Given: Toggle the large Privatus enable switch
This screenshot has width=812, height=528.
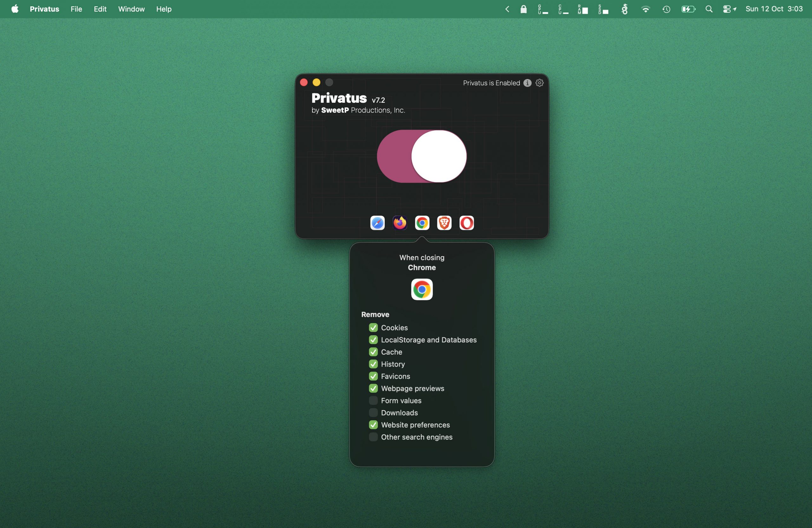Looking at the screenshot, I should tap(422, 156).
